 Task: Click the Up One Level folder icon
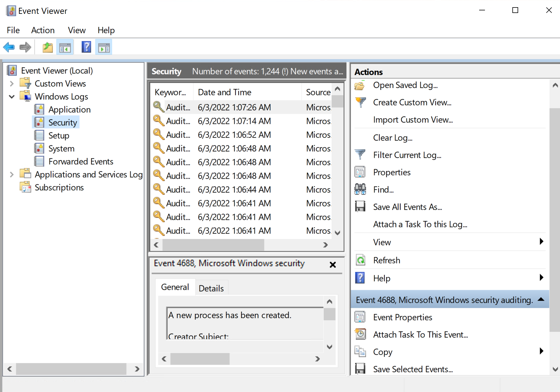[x=48, y=47]
